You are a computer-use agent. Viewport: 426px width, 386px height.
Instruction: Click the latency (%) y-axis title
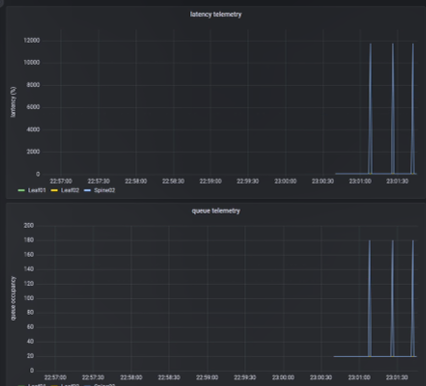click(x=13, y=102)
